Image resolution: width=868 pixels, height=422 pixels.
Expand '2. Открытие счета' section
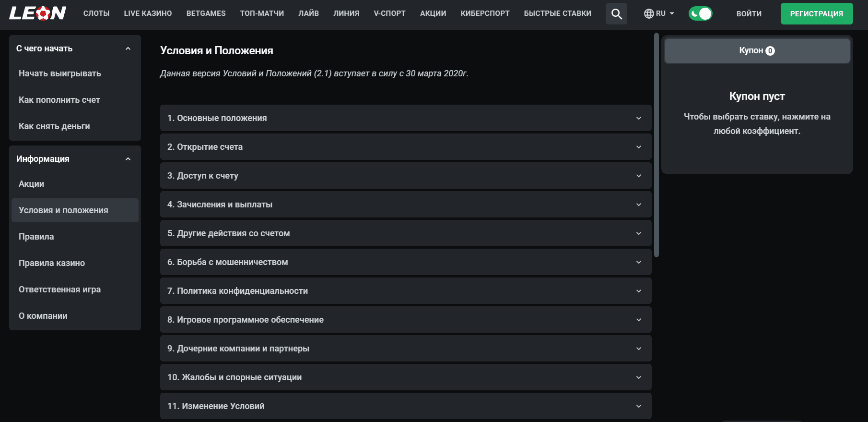[406, 147]
